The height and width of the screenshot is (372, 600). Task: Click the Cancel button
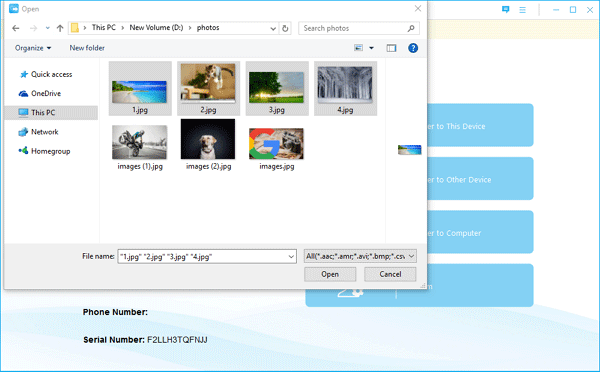pyautogui.click(x=390, y=274)
